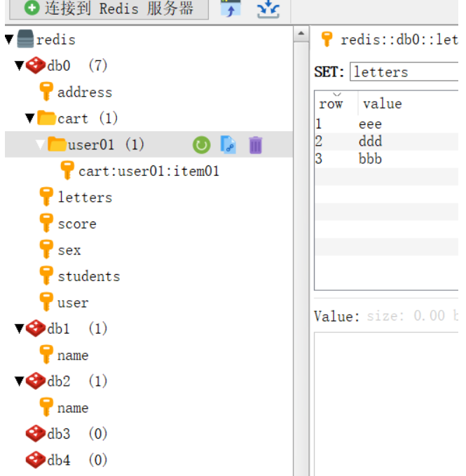
Task: Click the key icon beside address
Action: (46, 91)
